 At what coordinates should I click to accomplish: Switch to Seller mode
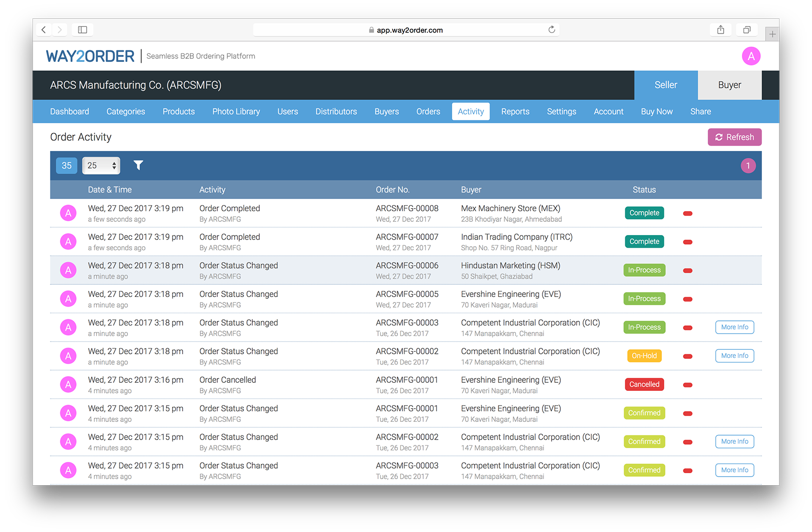point(666,85)
